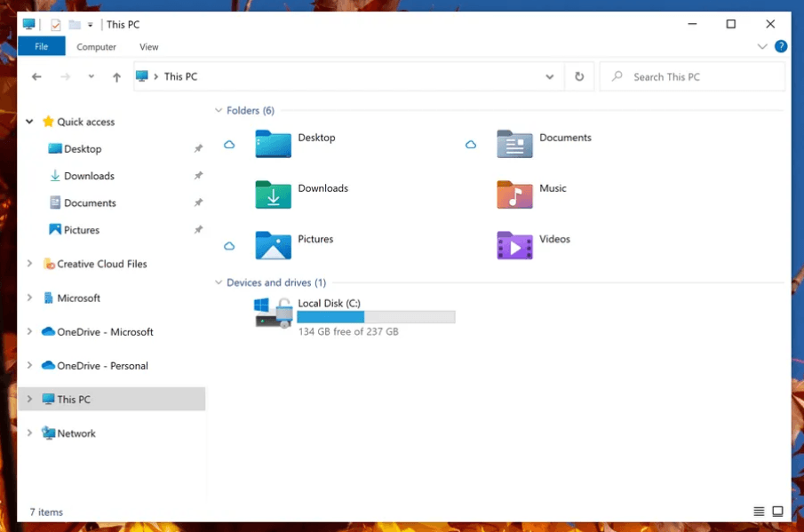Click the New folder icon in title bar
Screen dimensions: 804x532
click(x=75, y=25)
